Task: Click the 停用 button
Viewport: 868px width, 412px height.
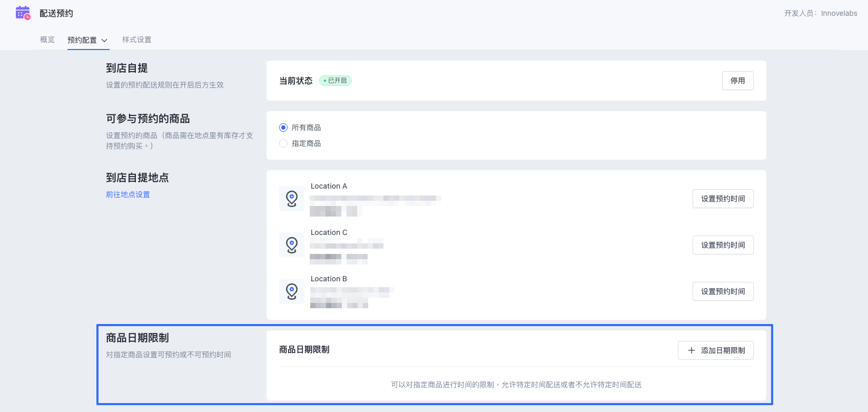Action: [x=738, y=81]
